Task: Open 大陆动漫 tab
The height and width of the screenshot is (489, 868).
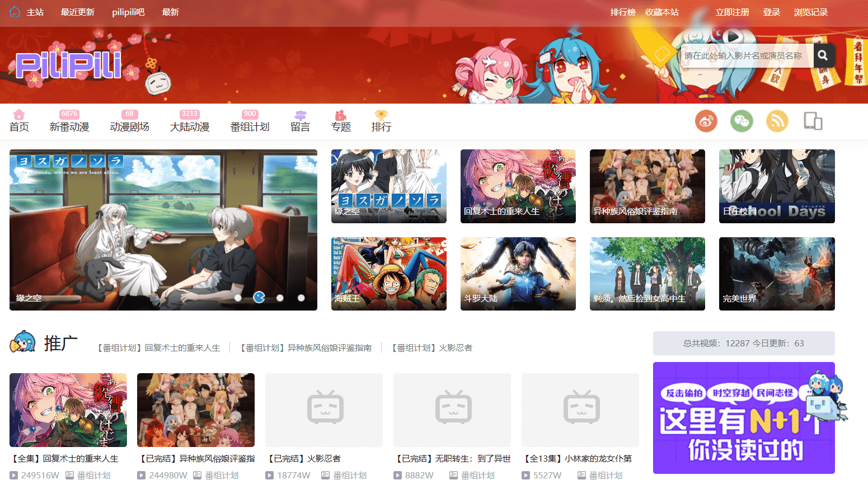Action: [190, 127]
